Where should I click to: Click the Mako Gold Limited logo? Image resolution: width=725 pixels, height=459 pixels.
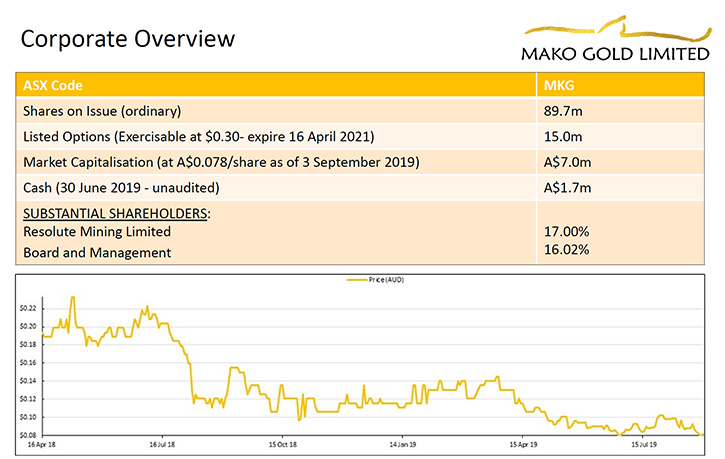pyautogui.click(x=616, y=39)
